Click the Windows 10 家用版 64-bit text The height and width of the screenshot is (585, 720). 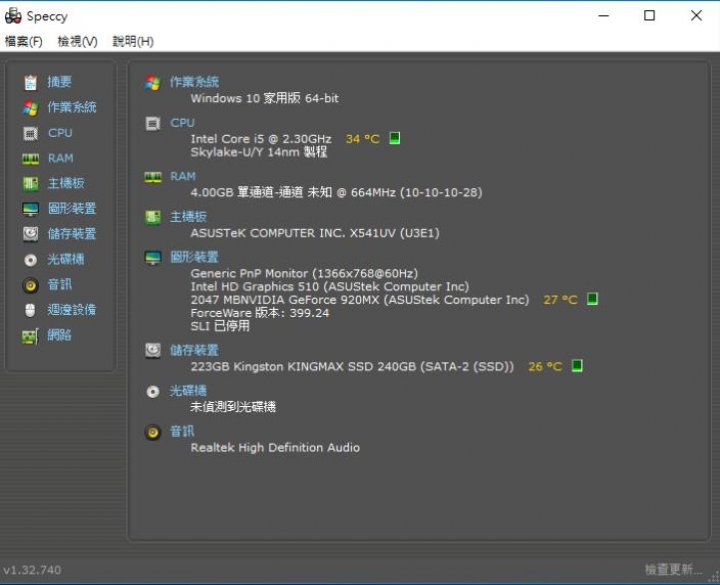pos(264,98)
